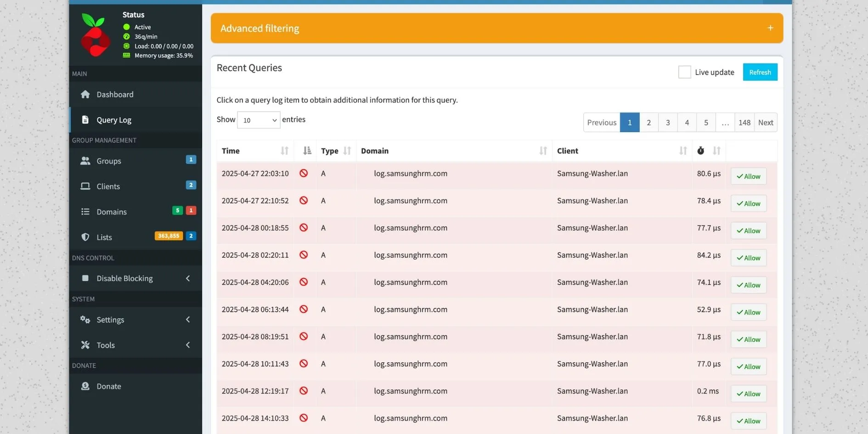Image resolution: width=868 pixels, height=434 pixels.
Task: Allow domain for the 04:20:06 query
Action: [x=749, y=285]
